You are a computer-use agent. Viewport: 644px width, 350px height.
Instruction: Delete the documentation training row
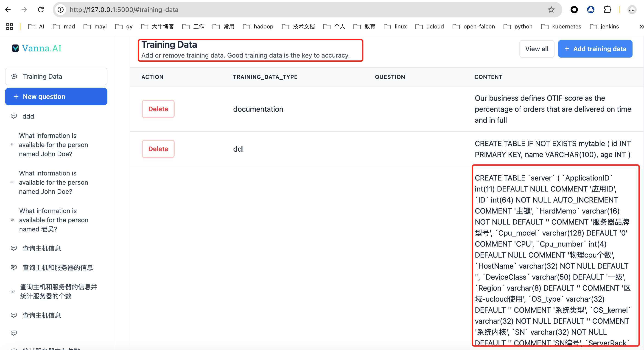tap(158, 109)
